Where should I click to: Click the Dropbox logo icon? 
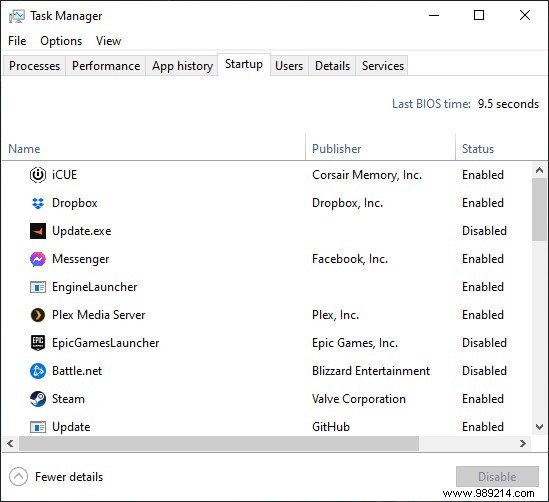38,203
